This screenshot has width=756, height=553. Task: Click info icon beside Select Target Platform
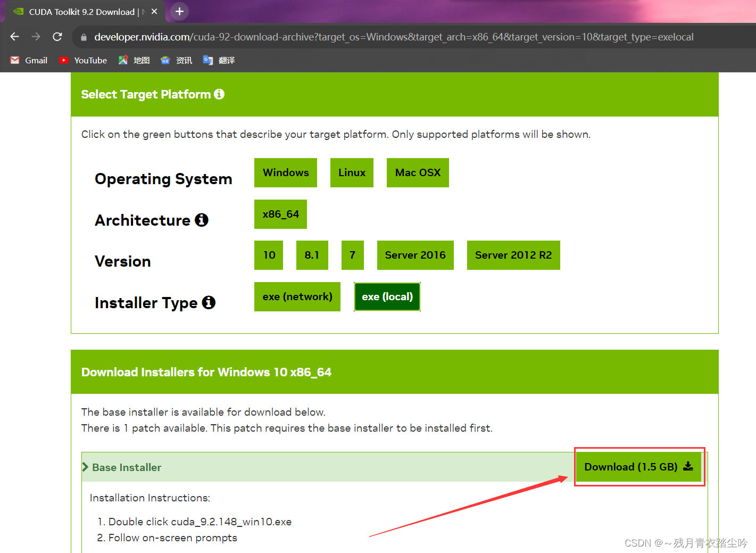pyautogui.click(x=219, y=94)
